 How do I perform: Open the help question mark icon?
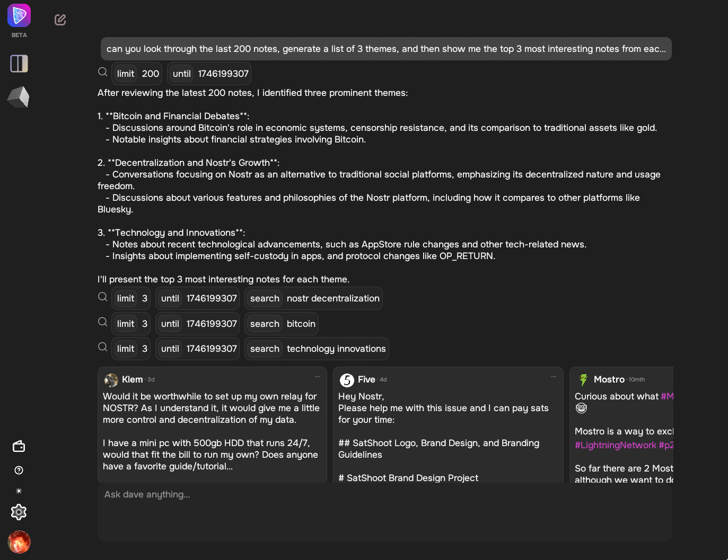click(19, 470)
